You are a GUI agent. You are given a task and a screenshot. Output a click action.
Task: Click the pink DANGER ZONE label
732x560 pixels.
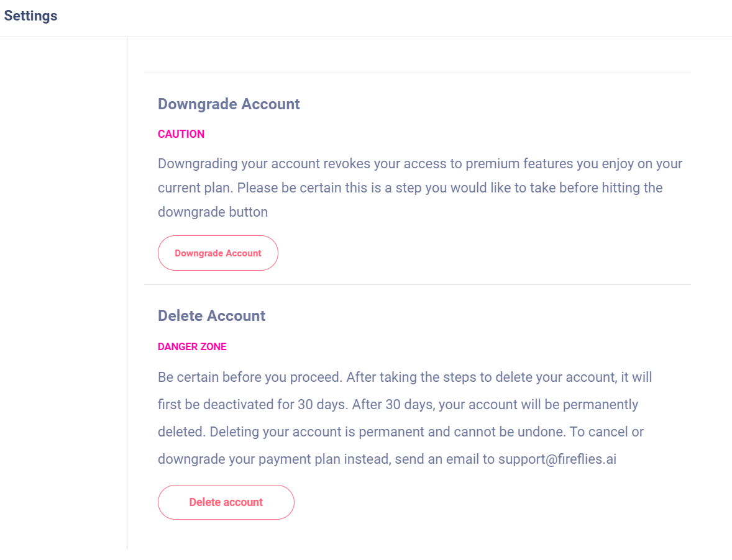pyautogui.click(x=192, y=347)
